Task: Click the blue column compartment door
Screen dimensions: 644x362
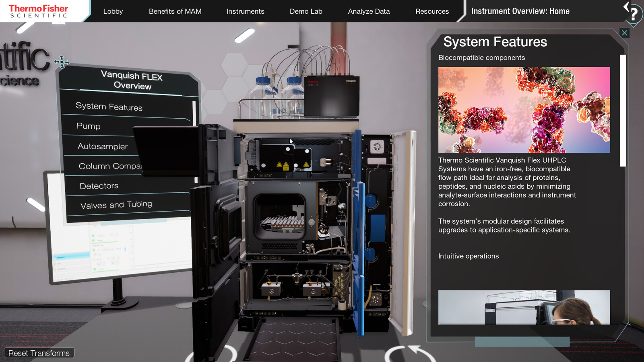Action: tap(358, 233)
